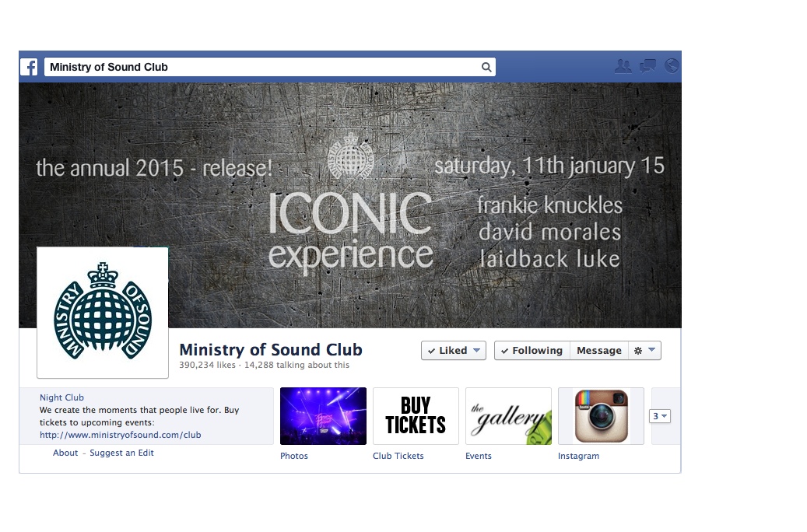Expand the dropdown arrow beside the gear
Image resolution: width=807 pixels, height=532 pixels.
(x=651, y=350)
